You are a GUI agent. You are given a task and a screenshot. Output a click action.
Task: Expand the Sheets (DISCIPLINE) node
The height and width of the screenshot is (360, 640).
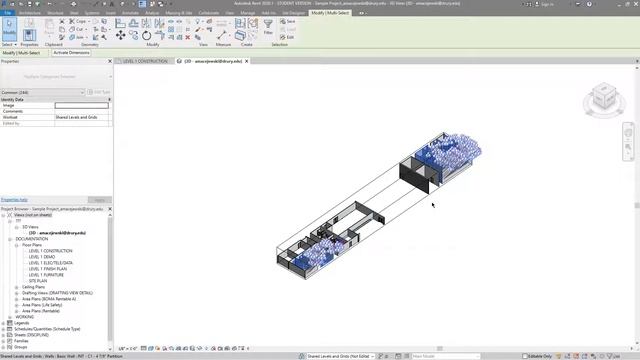[x=3, y=335]
